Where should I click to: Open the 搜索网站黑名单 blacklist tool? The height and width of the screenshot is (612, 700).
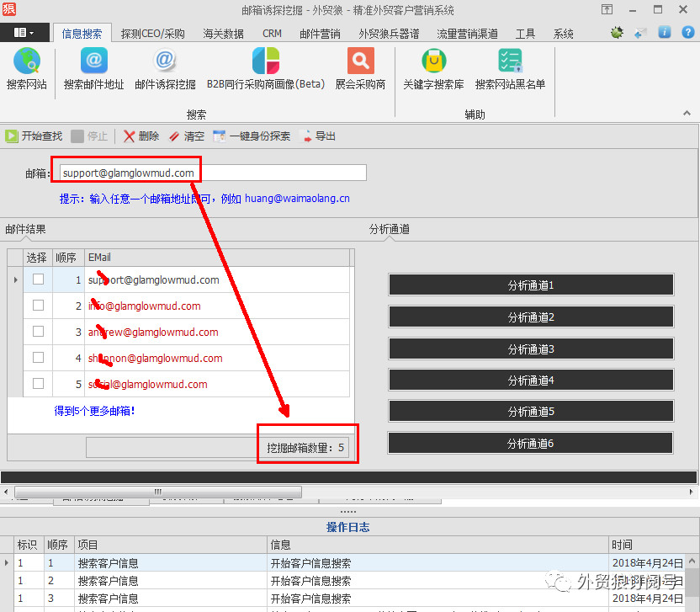(510, 69)
